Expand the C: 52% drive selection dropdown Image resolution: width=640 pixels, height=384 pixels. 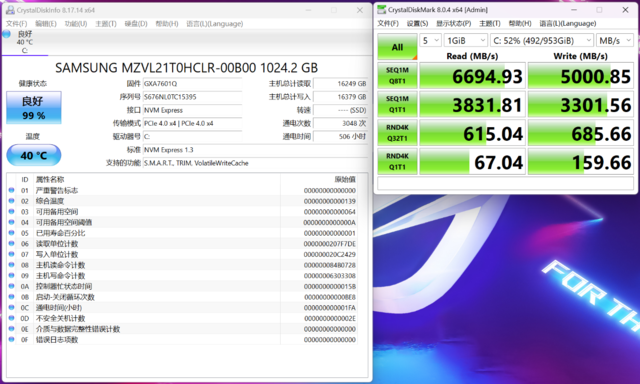[x=542, y=40]
